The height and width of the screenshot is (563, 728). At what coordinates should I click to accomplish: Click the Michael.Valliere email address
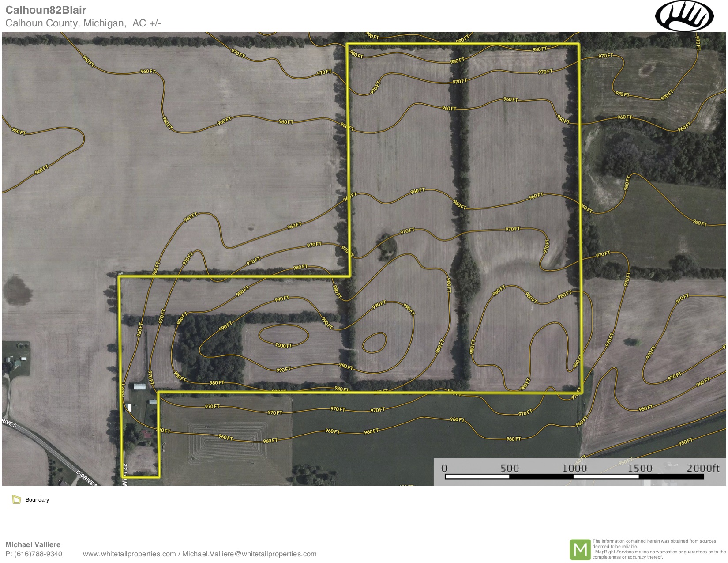(x=249, y=554)
